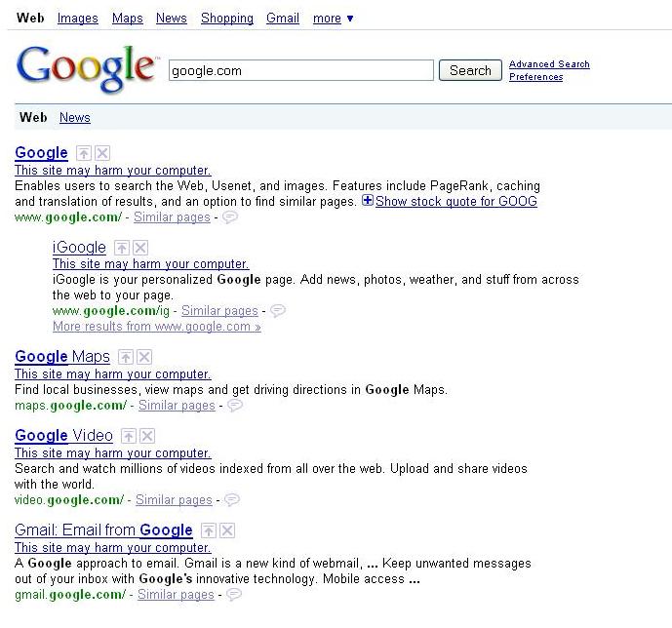Image resolution: width=672 pixels, height=628 pixels.
Task: Add comment on www.google.com/ result
Action: [230, 217]
